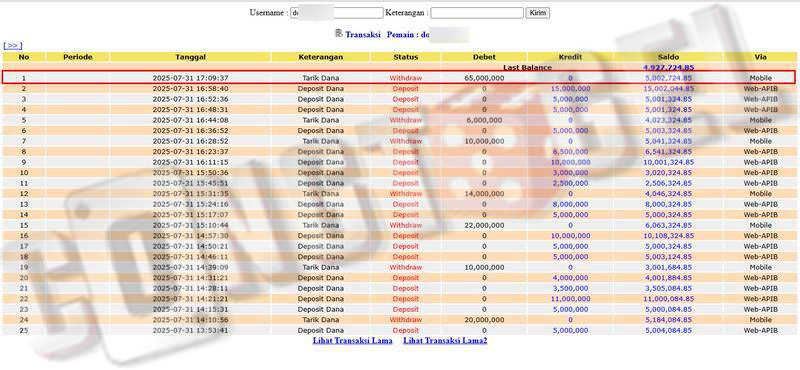Click the Via column header
The height and width of the screenshot is (370, 800).
[760, 57]
